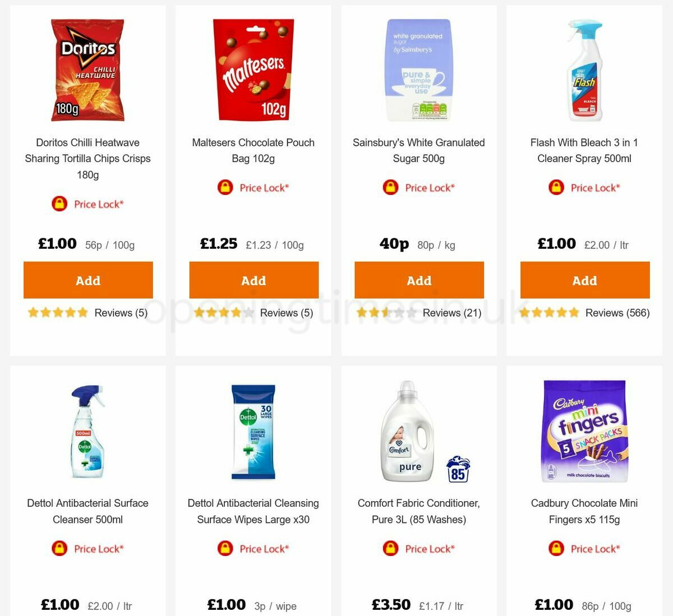Click the padlock icon under Dettol Cleansing Surface Wipes
This screenshot has height=616, width=673.
pyautogui.click(x=224, y=548)
